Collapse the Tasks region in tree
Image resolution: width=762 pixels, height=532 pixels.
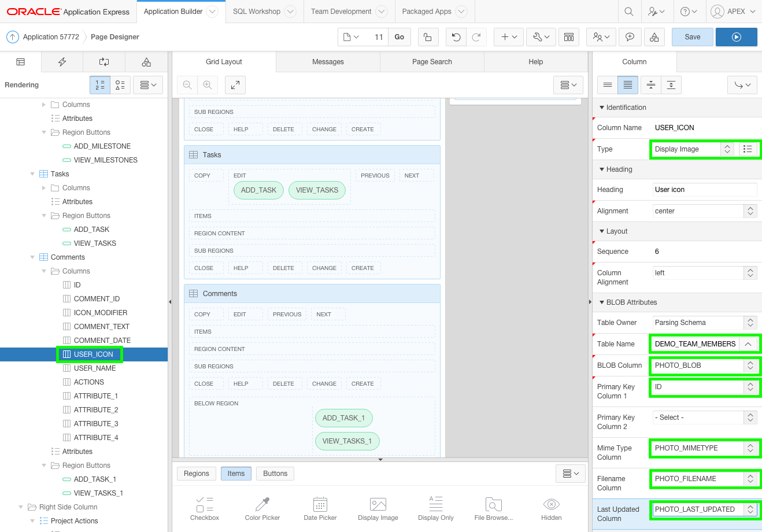(x=32, y=174)
